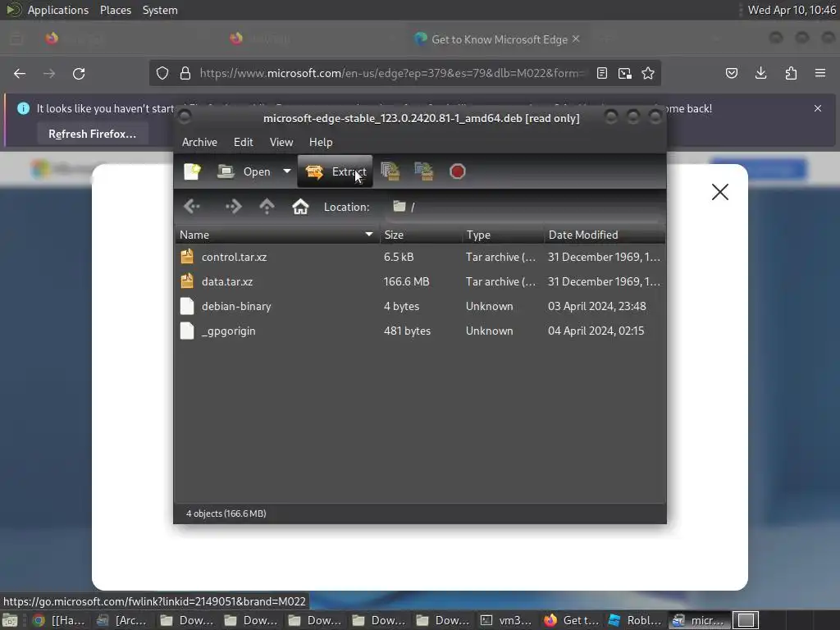Viewport: 840px width, 630px height.
Task: Click the Firefox back button
Action: pos(20,73)
